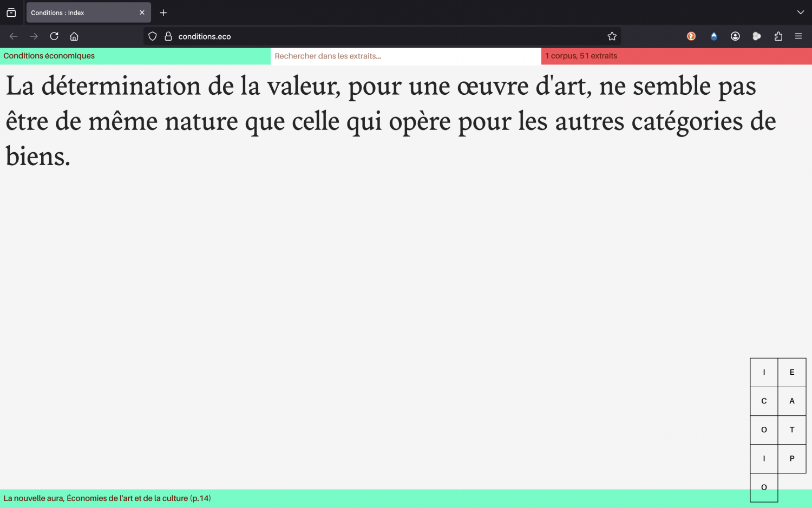Open a new tab with the plus button
Viewport: 812px width, 508px height.
click(163, 12)
